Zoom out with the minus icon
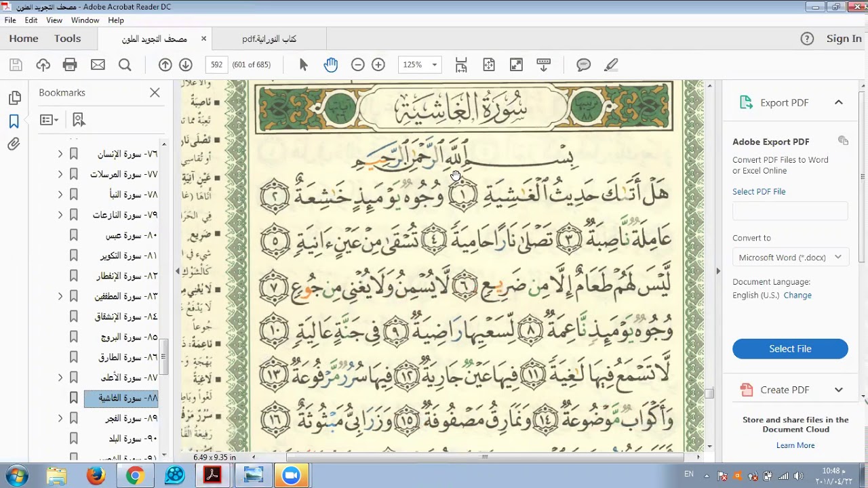 (358, 65)
